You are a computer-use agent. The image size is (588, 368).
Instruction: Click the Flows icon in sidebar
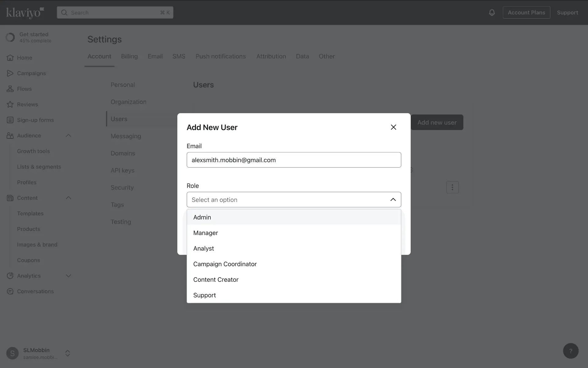10,89
